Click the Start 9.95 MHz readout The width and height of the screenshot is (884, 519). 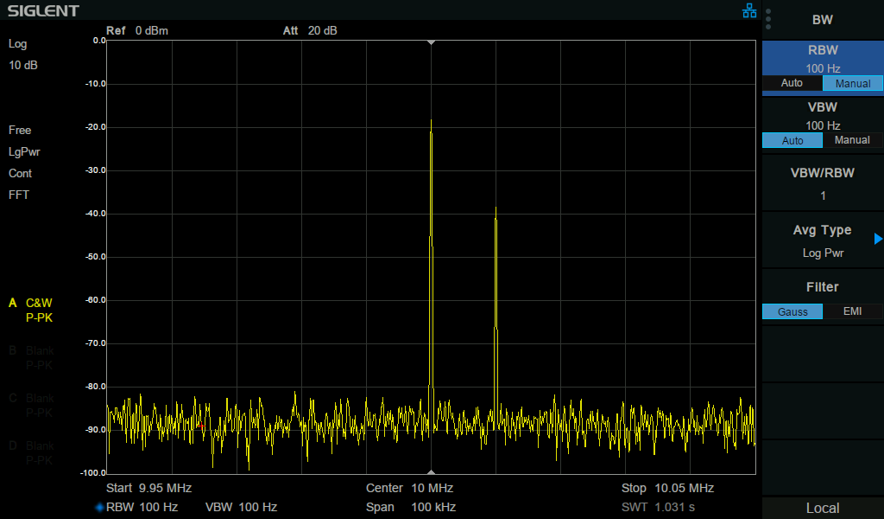(149, 488)
